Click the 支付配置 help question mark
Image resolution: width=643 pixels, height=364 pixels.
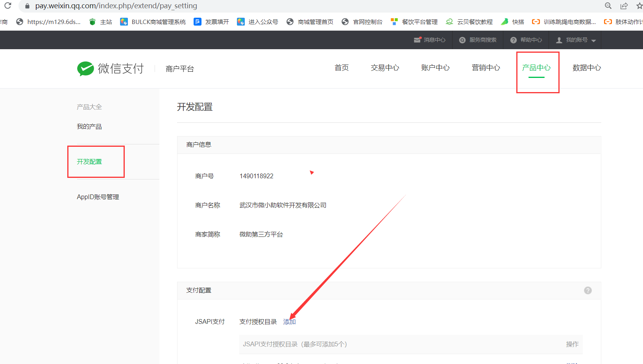point(588,290)
